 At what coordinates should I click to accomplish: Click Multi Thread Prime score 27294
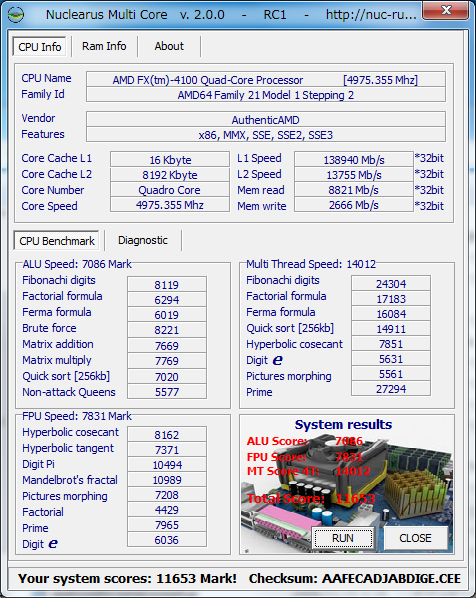point(391,389)
